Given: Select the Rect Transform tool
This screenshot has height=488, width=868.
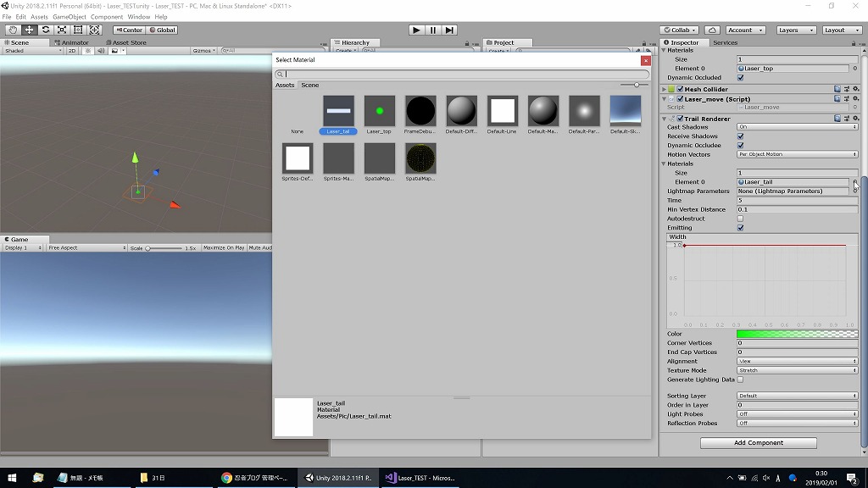Looking at the screenshot, I should [x=78, y=30].
